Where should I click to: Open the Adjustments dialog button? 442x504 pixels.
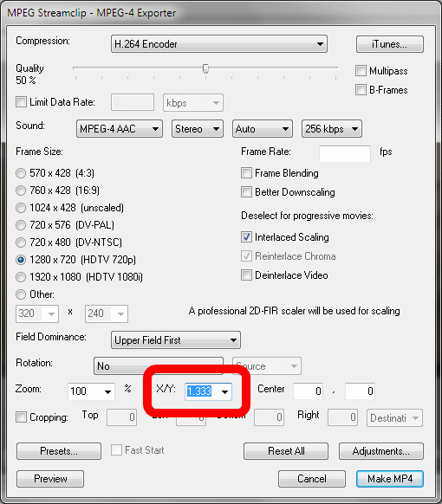[381, 451]
